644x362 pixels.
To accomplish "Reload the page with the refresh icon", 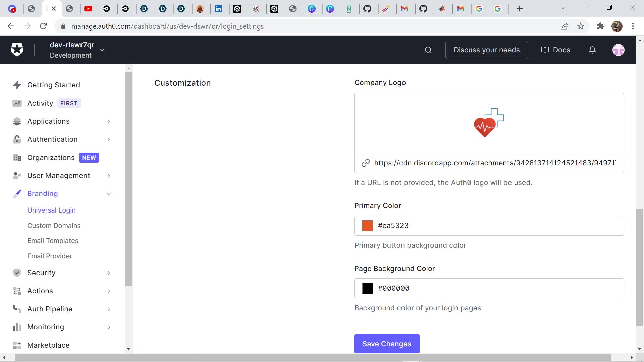I will tap(43, 26).
